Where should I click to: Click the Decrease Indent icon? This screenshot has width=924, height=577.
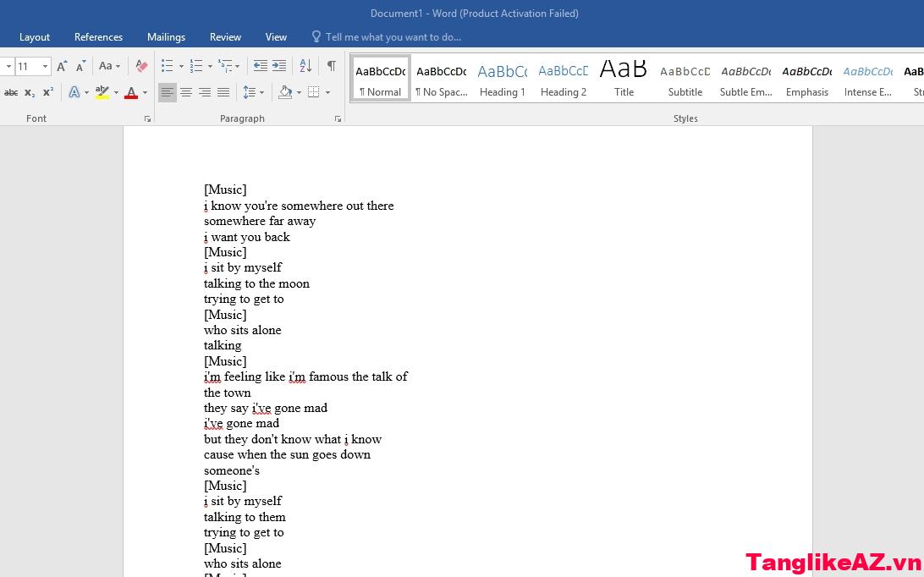pos(261,66)
